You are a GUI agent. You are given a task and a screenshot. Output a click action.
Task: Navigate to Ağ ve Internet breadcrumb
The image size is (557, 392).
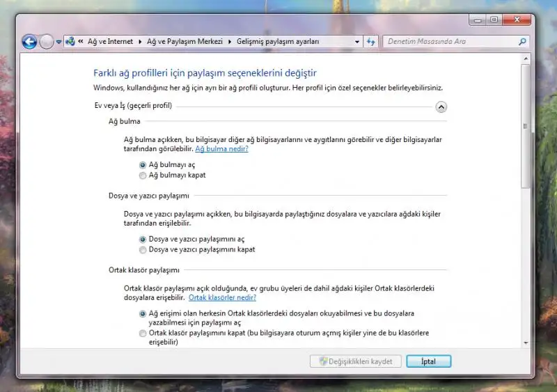tap(110, 42)
